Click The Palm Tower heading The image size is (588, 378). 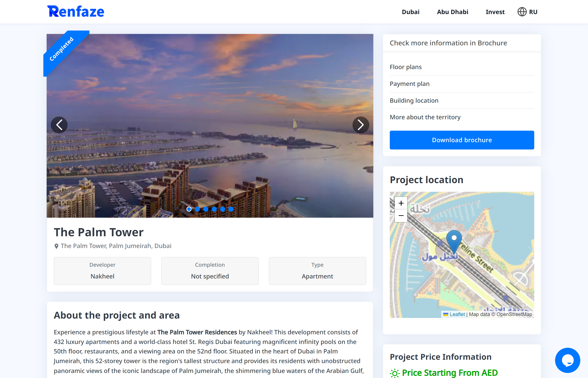99,232
